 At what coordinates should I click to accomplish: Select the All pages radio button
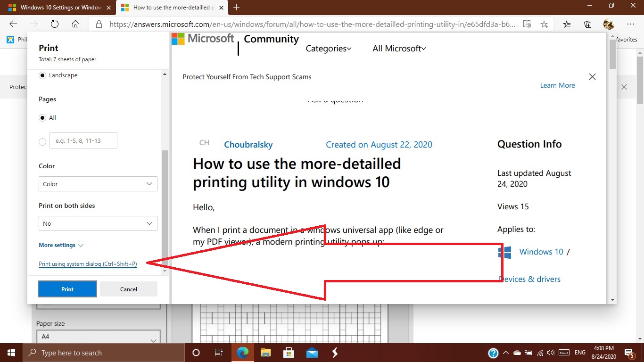[42, 118]
